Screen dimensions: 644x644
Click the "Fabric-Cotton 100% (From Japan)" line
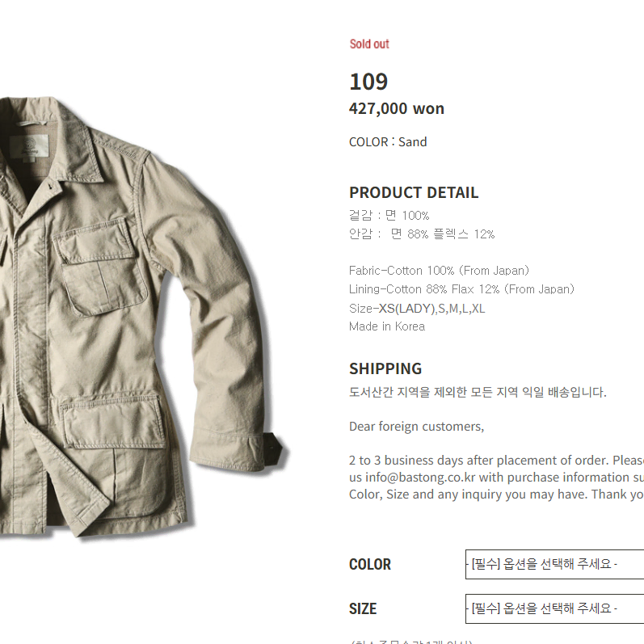[440, 271]
